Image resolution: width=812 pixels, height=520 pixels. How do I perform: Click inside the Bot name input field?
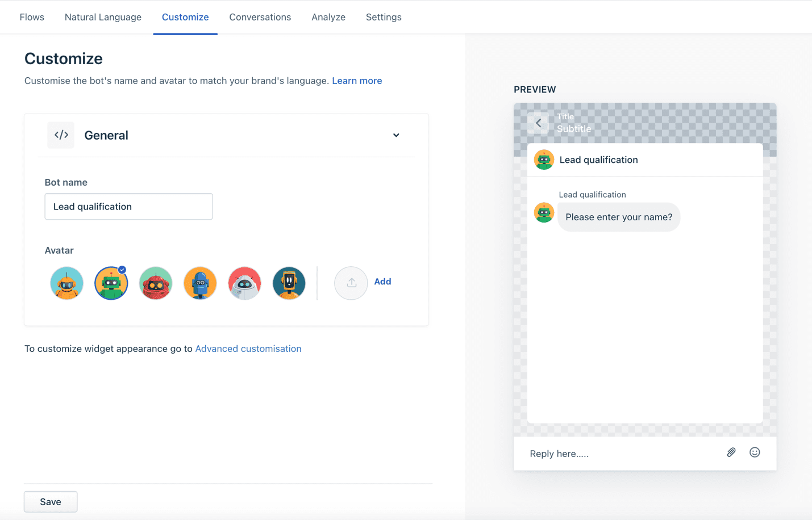point(128,206)
